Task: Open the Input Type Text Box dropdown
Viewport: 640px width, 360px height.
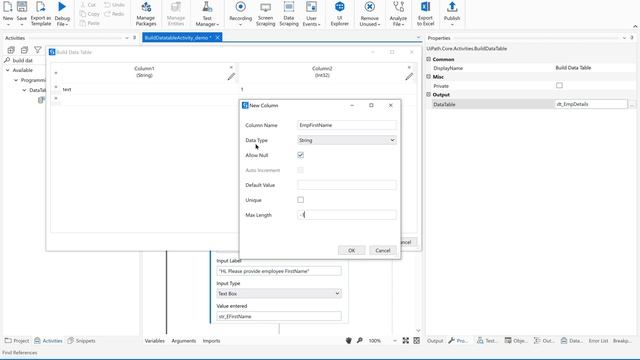Action: coord(279,293)
